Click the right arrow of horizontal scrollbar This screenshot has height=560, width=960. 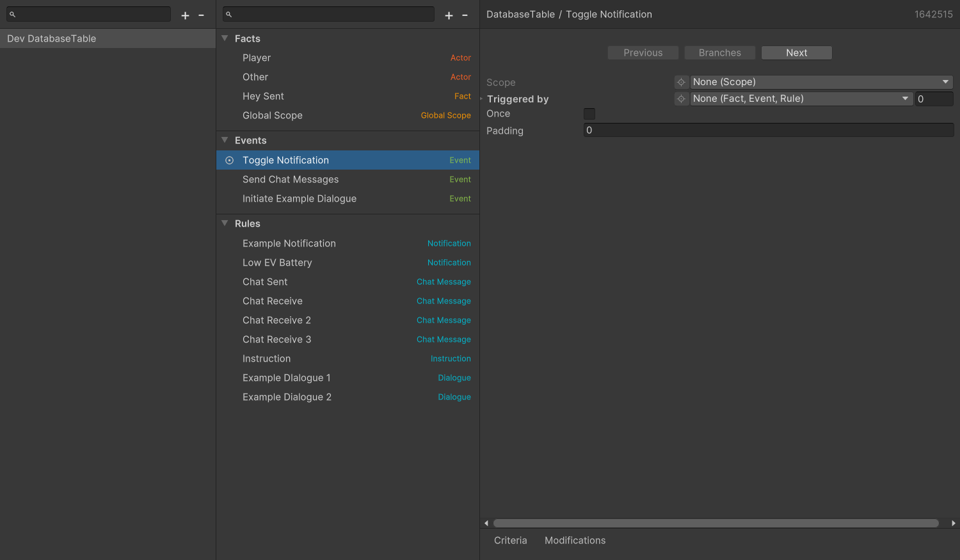point(954,523)
